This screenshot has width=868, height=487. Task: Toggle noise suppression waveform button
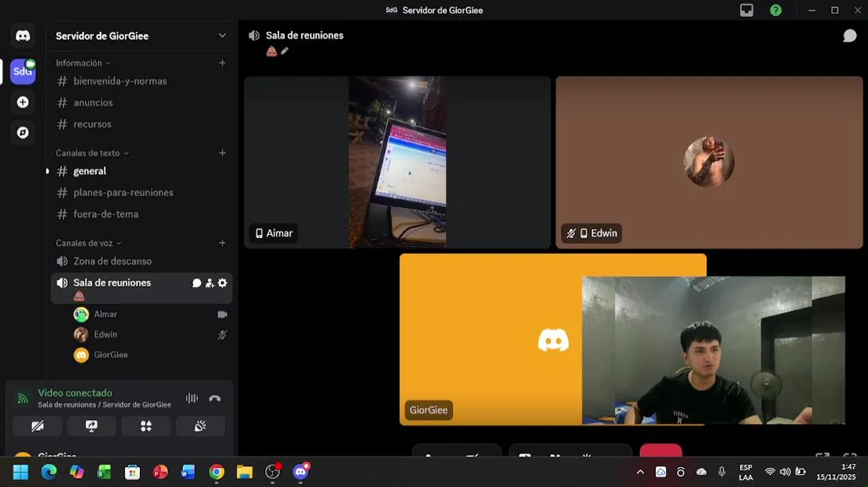[192, 398]
